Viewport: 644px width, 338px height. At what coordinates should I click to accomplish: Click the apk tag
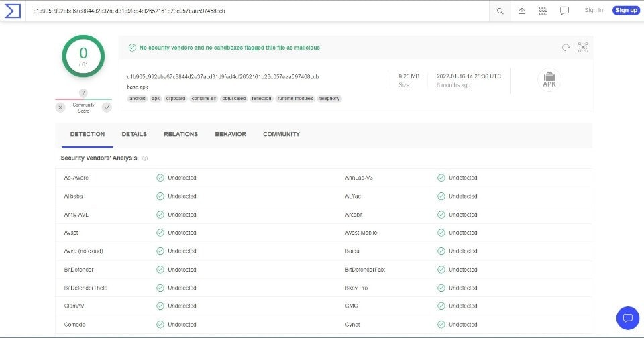156,99
